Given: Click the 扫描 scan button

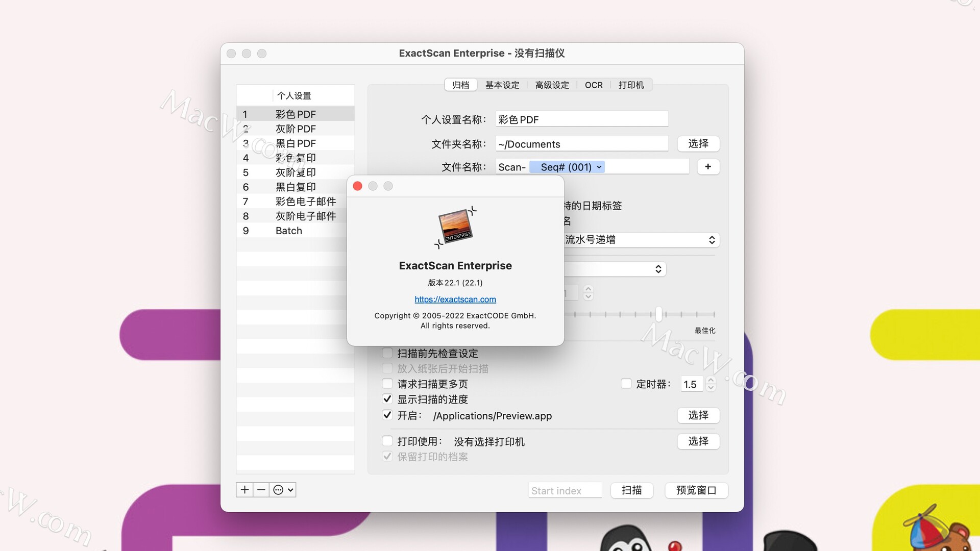Looking at the screenshot, I should pos(632,490).
